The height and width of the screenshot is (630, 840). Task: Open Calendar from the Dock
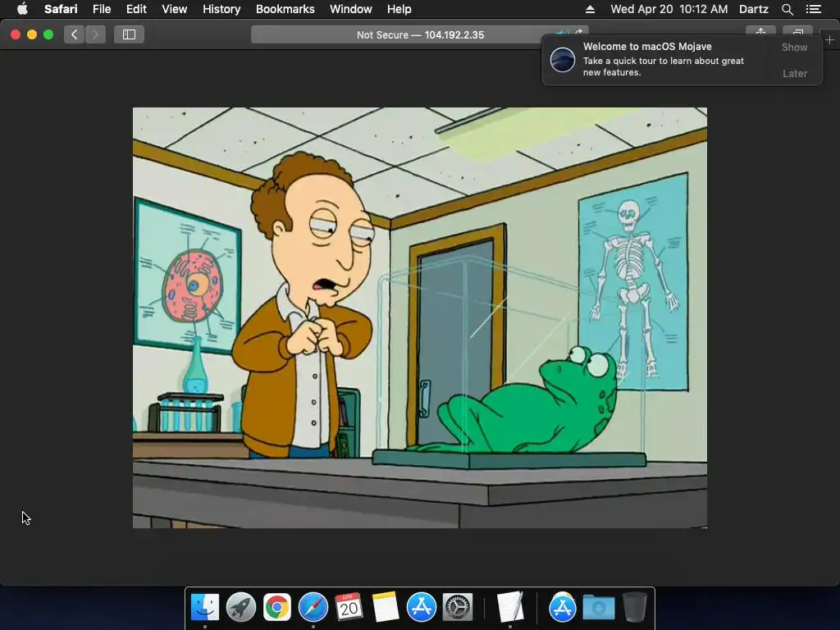[x=349, y=607]
